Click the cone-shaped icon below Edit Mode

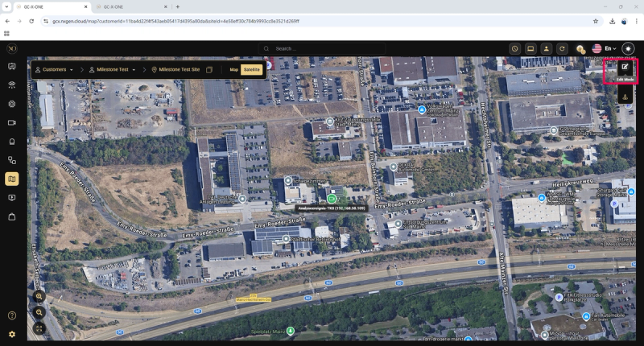pyautogui.click(x=625, y=97)
